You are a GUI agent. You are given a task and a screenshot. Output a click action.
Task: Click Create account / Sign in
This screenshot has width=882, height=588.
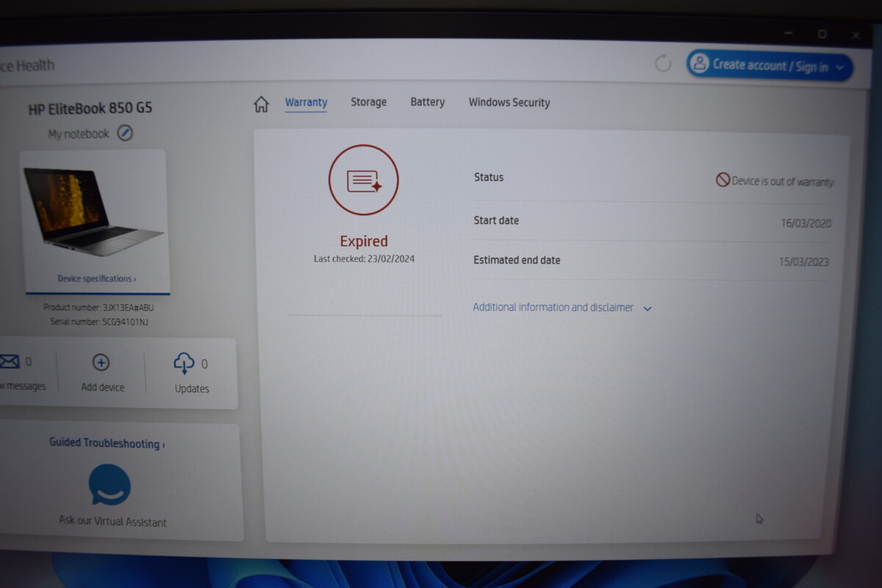770,66
